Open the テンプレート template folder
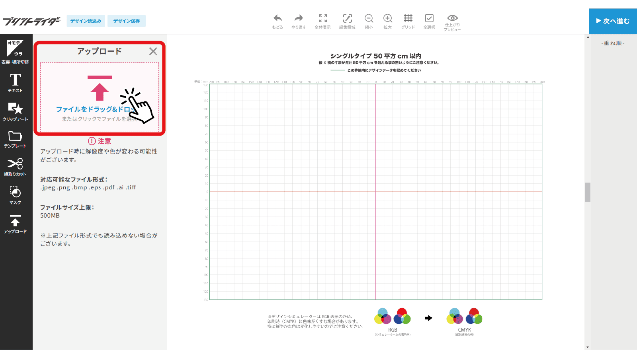The image size is (637, 364). 15,139
